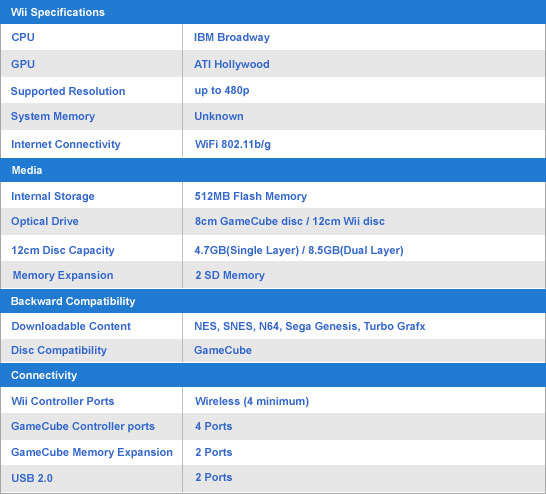Select the Supported Resolution label
The width and height of the screenshot is (546, 494).
(x=68, y=91)
